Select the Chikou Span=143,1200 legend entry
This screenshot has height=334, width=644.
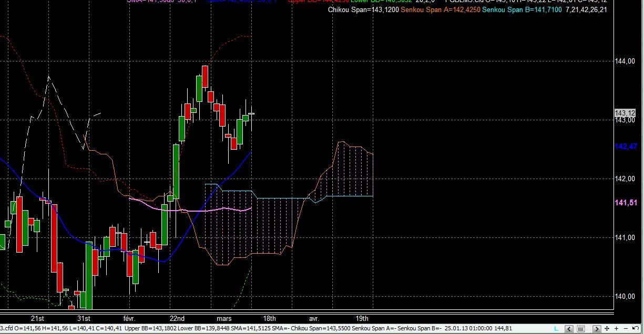363,10
